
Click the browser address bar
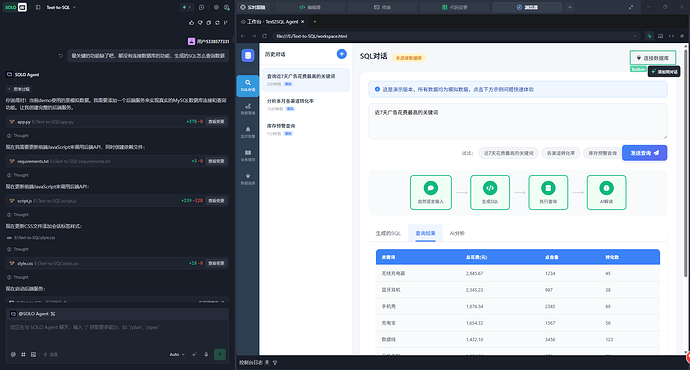tap(455, 36)
